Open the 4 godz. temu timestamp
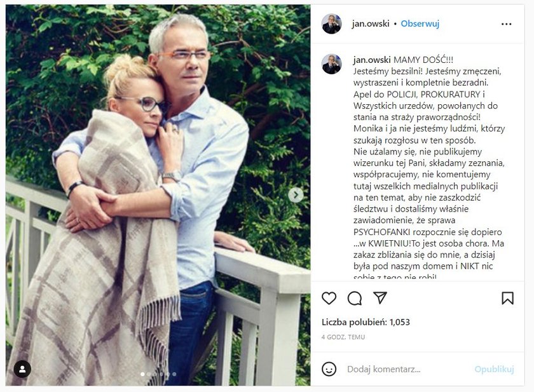Viewport: 534px width, 392px height. click(x=343, y=337)
